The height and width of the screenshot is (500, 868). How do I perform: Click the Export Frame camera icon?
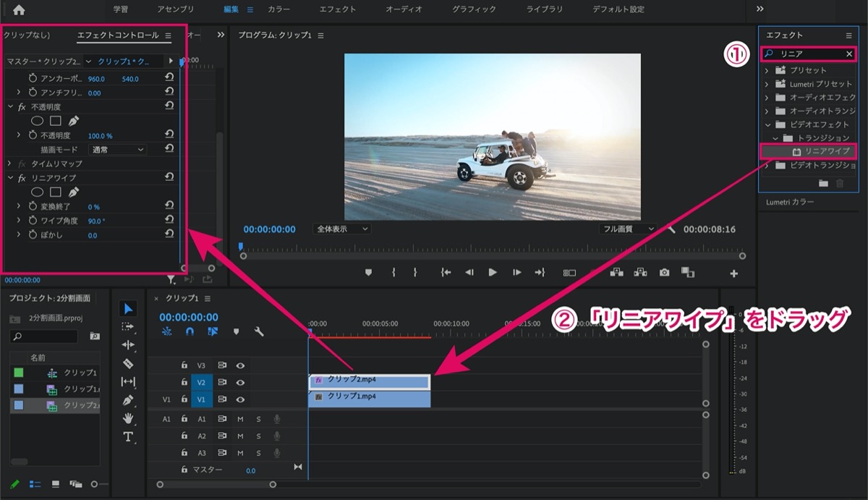click(x=664, y=273)
